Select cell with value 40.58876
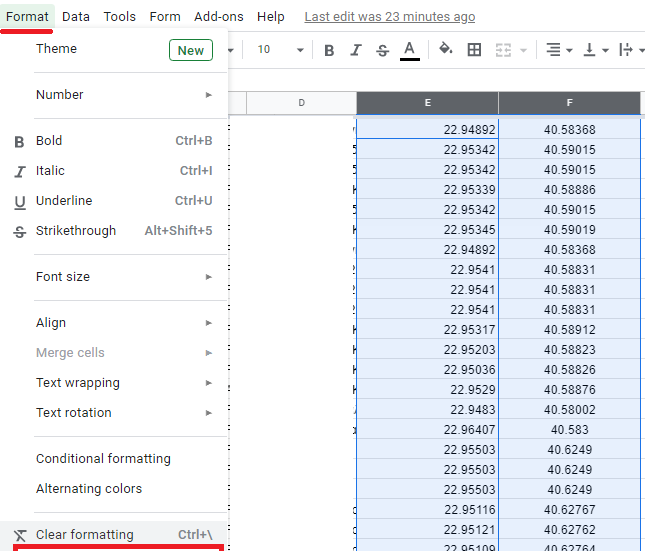Viewport: 645px width, 551px height. 569,390
